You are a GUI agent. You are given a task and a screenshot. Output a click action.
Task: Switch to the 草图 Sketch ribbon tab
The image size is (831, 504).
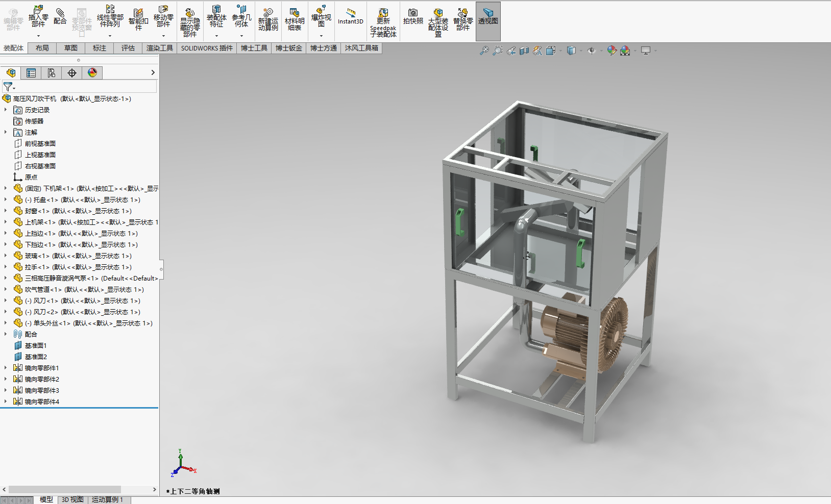click(x=71, y=48)
